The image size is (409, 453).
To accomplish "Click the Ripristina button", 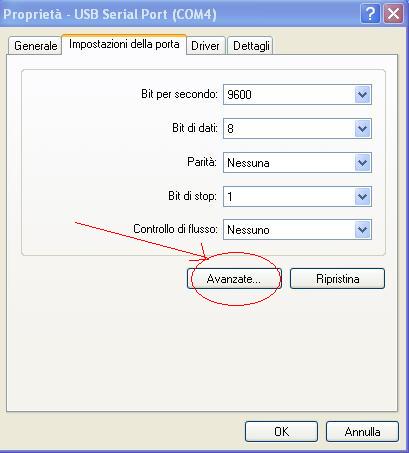I will [337, 279].
